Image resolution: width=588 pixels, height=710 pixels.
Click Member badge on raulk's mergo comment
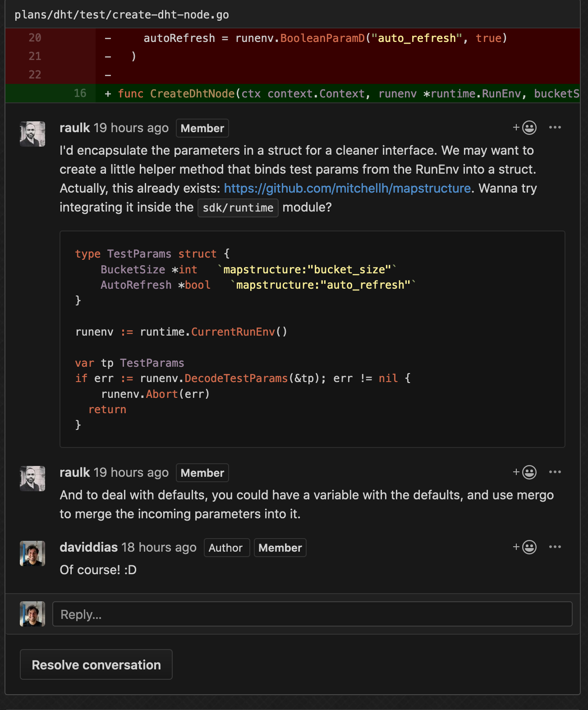(x=202, y=473)
